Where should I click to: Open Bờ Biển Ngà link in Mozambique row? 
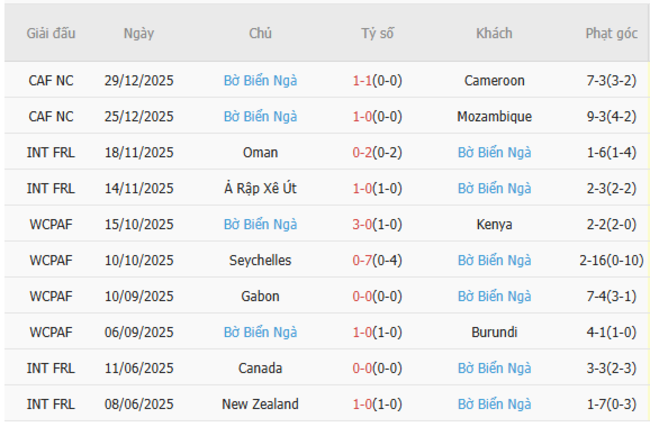tap(260, 117)
